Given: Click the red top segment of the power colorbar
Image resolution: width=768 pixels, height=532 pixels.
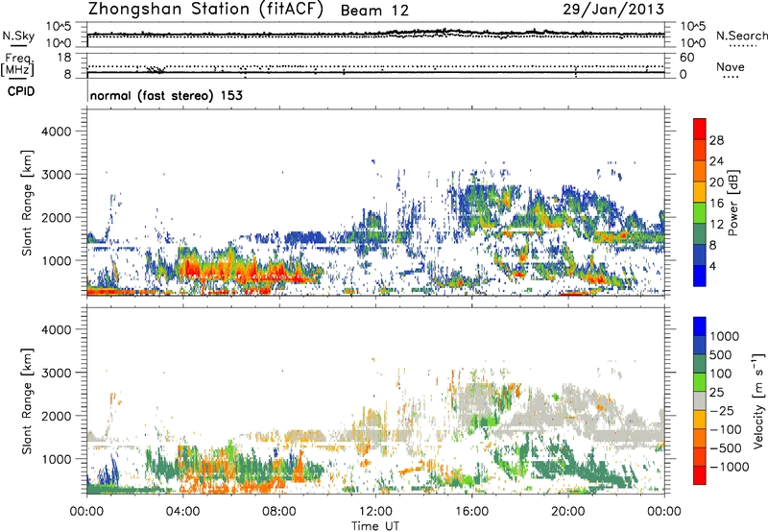Looking at the screenshot, I should (700, 129).
